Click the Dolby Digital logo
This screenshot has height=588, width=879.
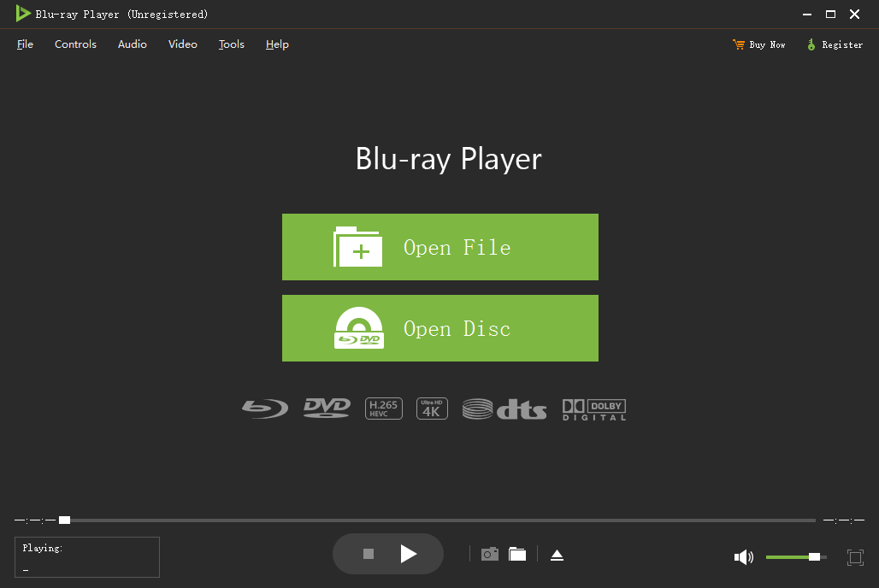594,409
